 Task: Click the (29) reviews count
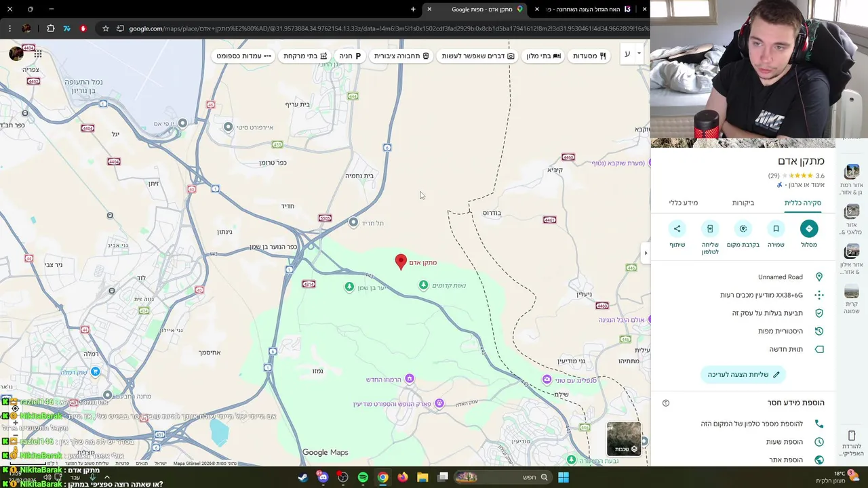tap(774, 176)
